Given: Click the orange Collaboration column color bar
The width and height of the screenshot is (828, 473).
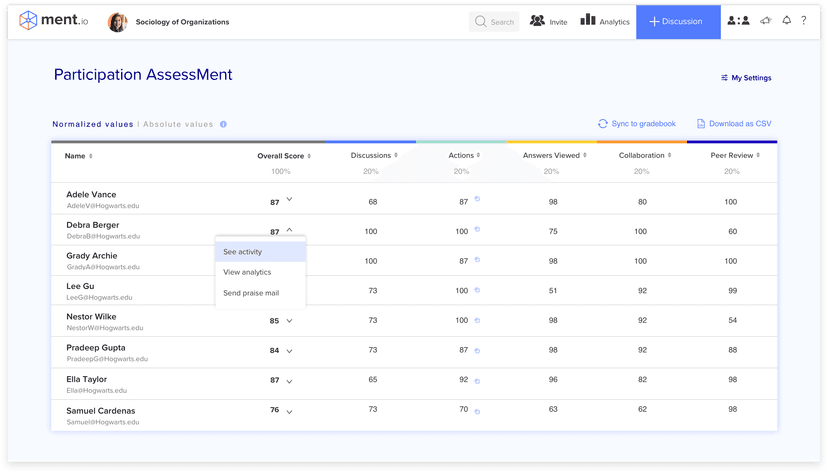Looking at the screenshot, I should pyautogui.click(x=641, y=142).
